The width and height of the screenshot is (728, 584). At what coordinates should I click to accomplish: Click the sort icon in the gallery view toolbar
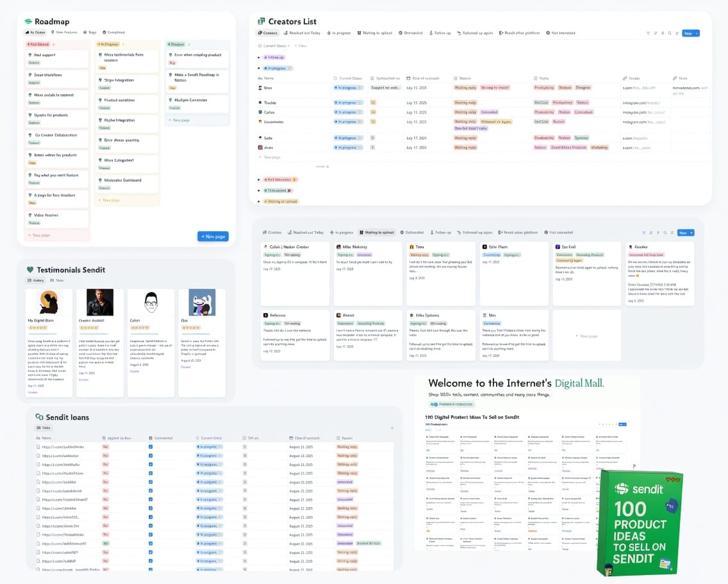point(651,232)
